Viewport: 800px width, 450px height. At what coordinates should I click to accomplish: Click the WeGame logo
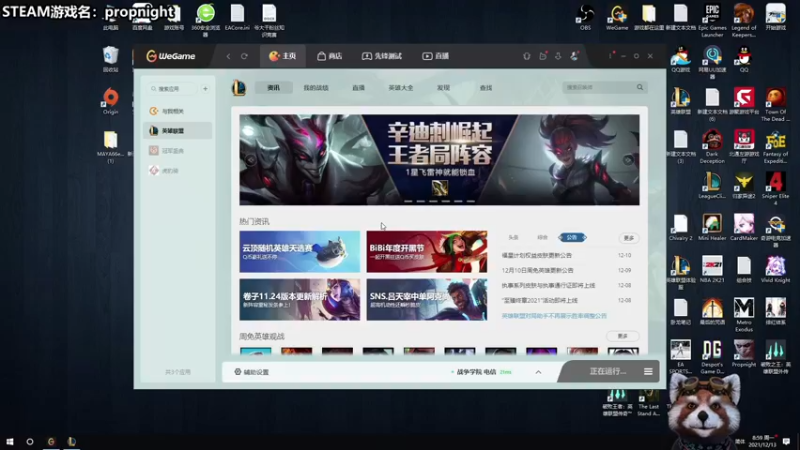[170, 56]
